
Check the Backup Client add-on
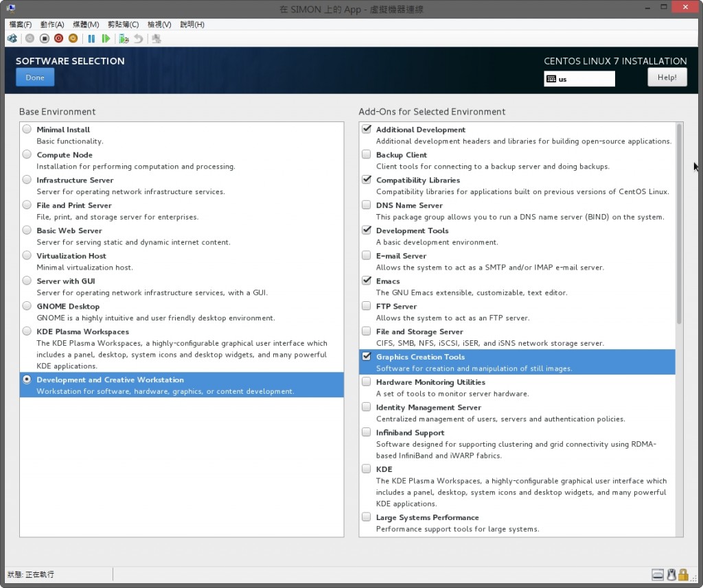tap(367, 154)
